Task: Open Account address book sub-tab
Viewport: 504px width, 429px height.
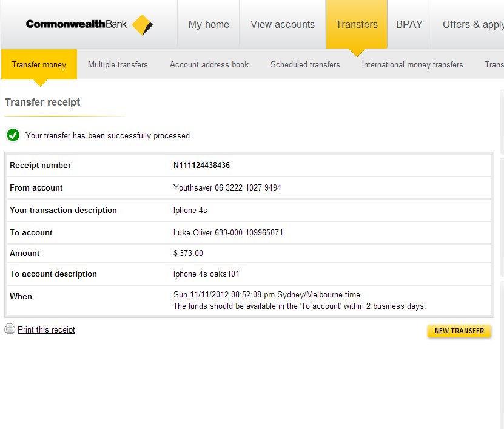Action: [x=209, y=65]
